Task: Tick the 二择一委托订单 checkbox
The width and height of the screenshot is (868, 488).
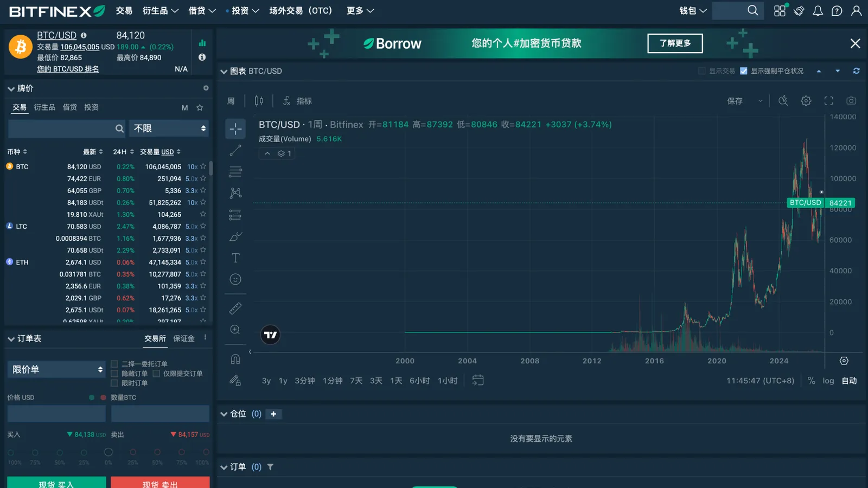Action: pos(114,364)
